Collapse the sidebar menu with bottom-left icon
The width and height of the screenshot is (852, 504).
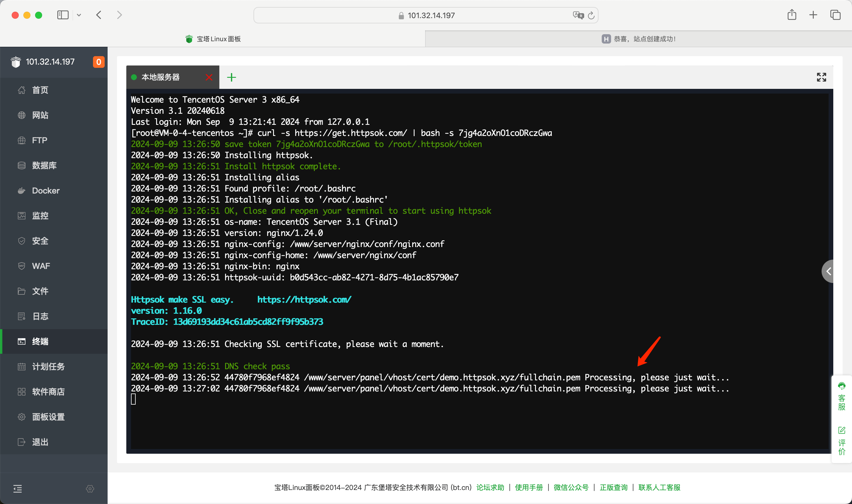[18, 489]
